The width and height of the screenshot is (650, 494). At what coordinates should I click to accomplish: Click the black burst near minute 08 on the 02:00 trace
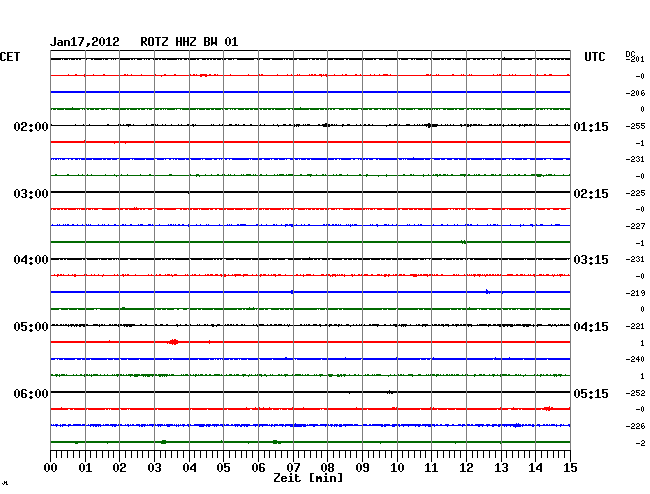[x=326, y=125]
